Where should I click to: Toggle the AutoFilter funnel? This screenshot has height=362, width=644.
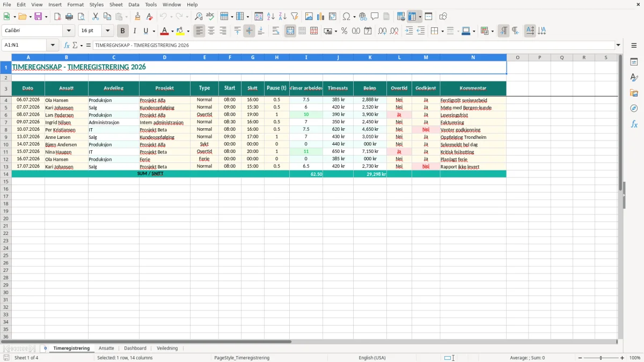(x=295, y=17)
